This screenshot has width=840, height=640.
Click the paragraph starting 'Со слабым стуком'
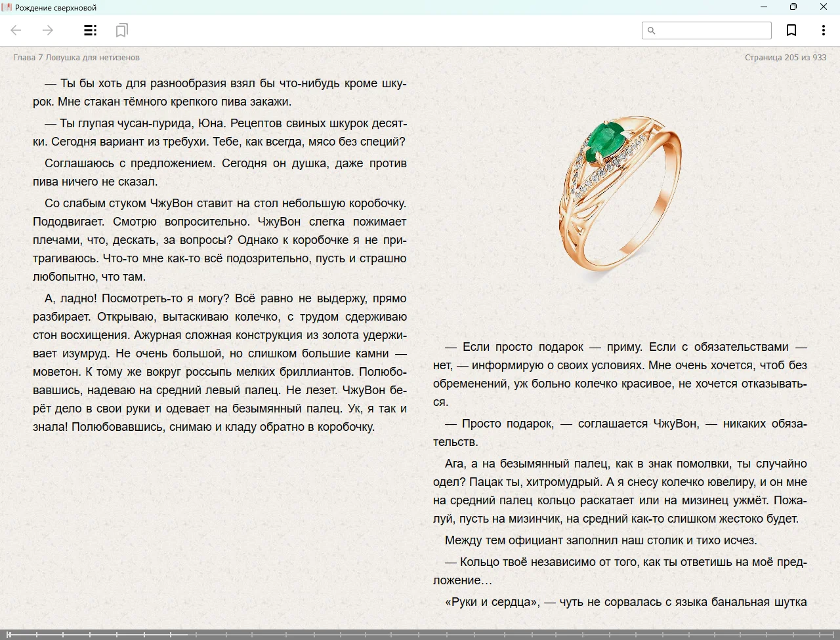[x=220, y=240]
